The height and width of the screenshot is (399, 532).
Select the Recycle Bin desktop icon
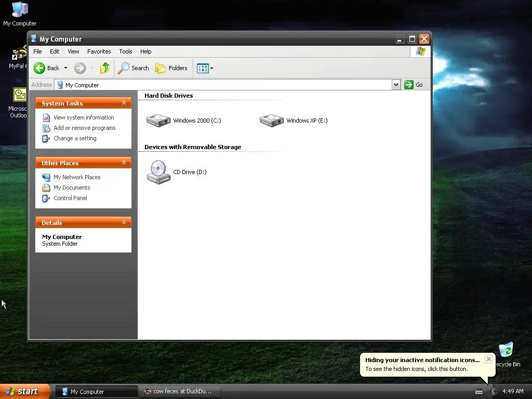click(x=507, y=355)
